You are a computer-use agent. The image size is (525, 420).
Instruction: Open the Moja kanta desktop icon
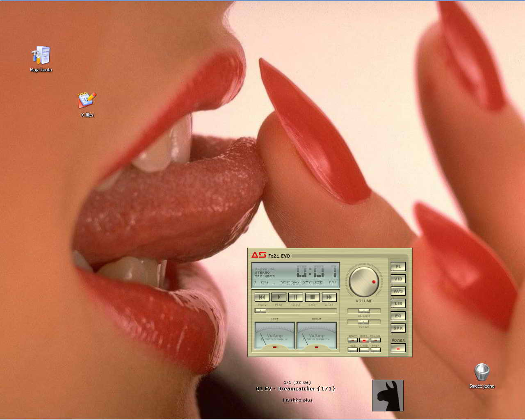point(41,59)
